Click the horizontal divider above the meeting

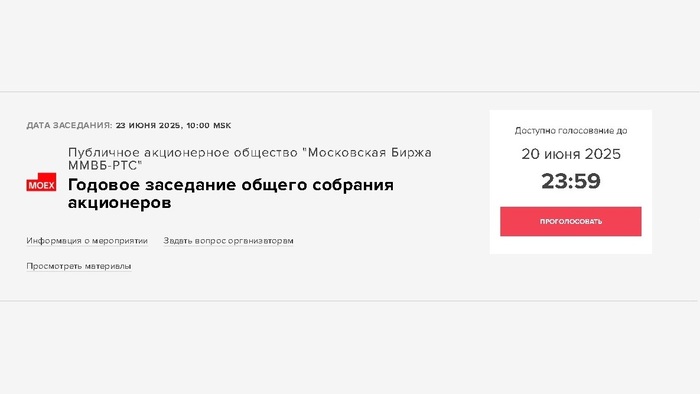(350, 92)
